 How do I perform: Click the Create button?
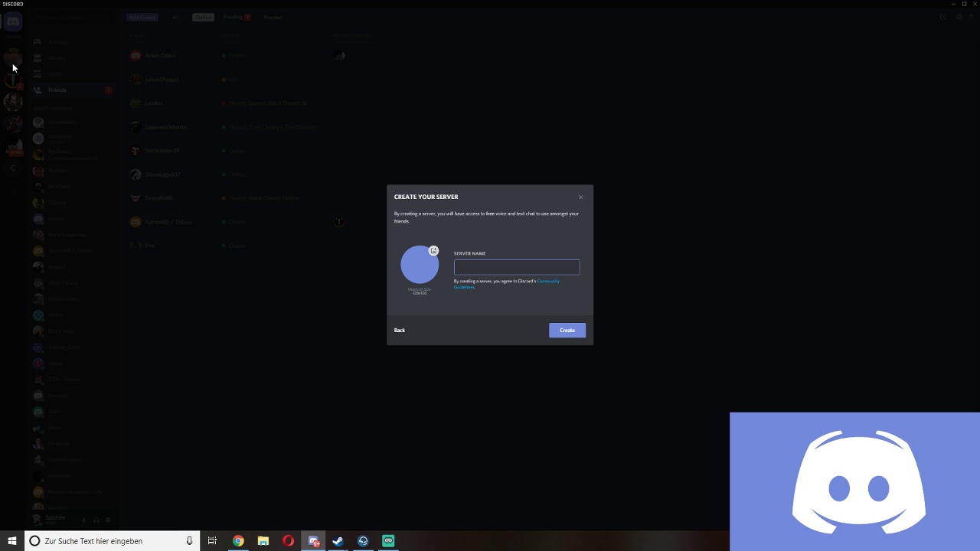point(567,330)
